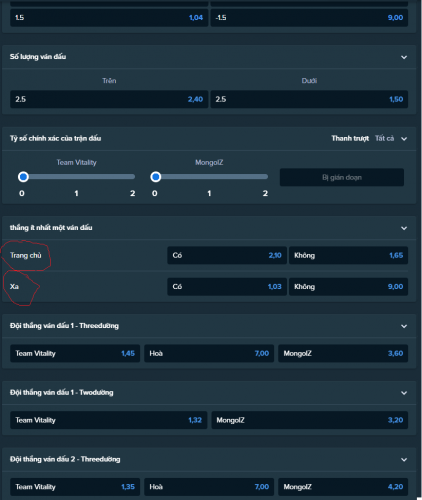The width and height of the screenshot is (422, 500).
Task: Collapse Đội thắng ván đấu 2 - Threedường section
Action: [404, 460]
